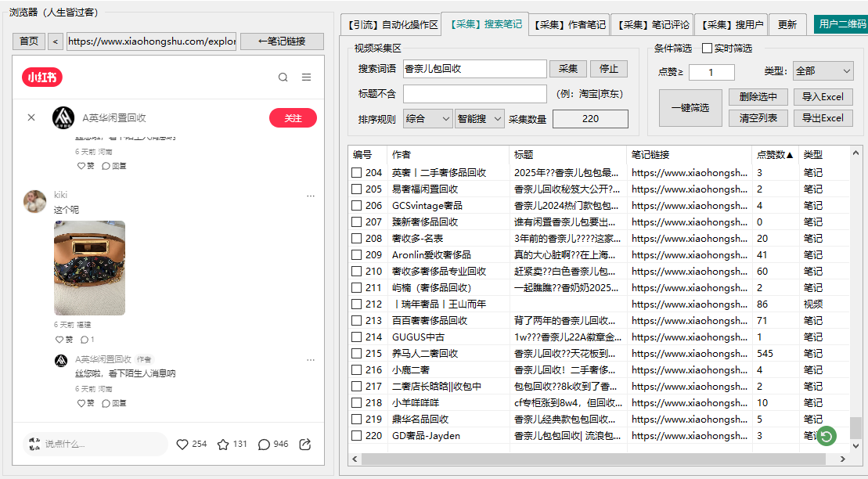Click the ←笔记链接 button
Image resolution: width=868 pixels, height=479 pixels.
[x=282, y=41]
